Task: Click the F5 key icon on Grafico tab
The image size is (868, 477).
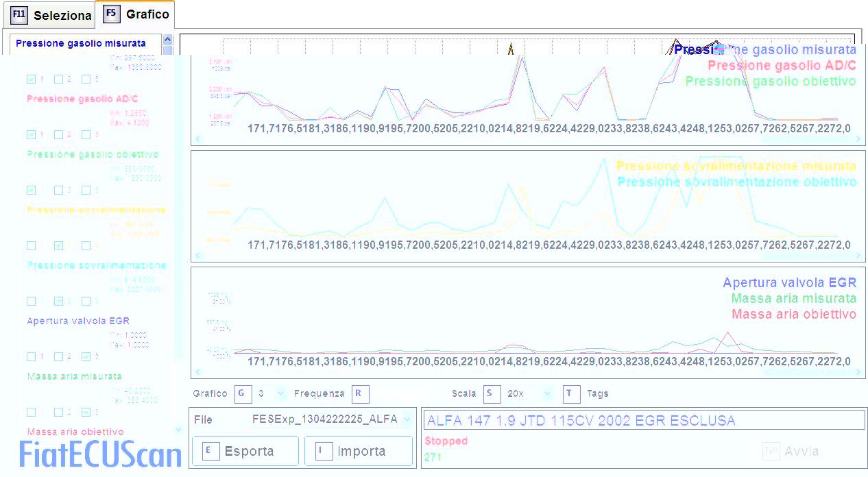Action: [112, 14]
